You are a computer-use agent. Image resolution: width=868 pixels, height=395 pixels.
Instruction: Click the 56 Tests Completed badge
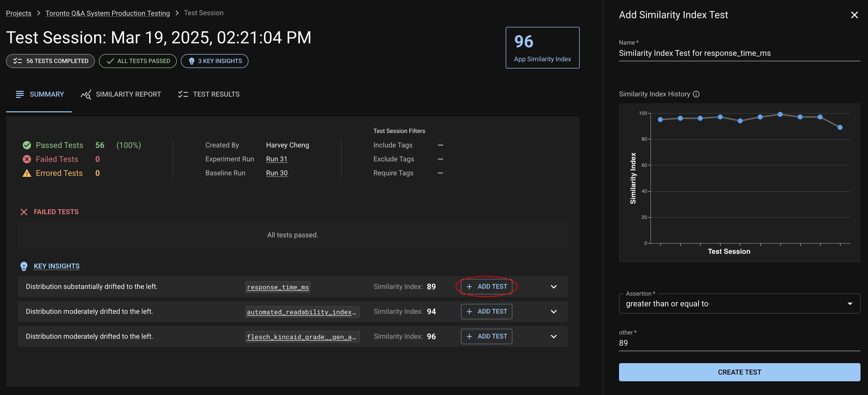50,61
